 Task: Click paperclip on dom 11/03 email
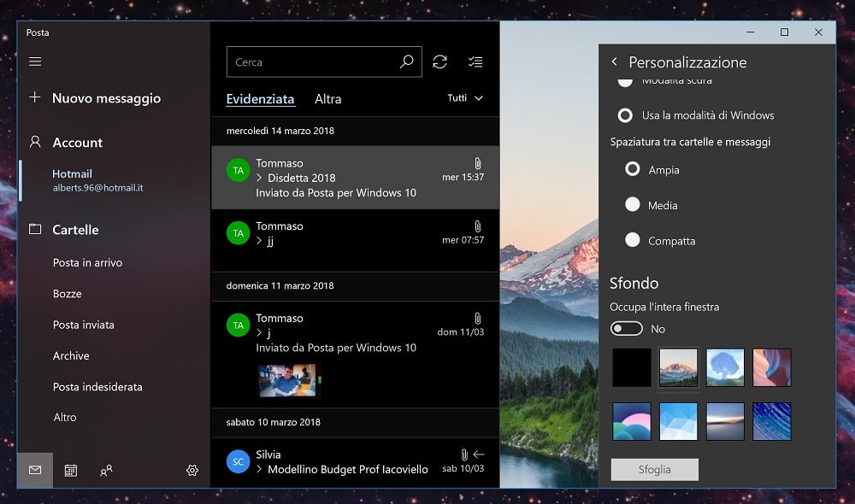[478, 318]
